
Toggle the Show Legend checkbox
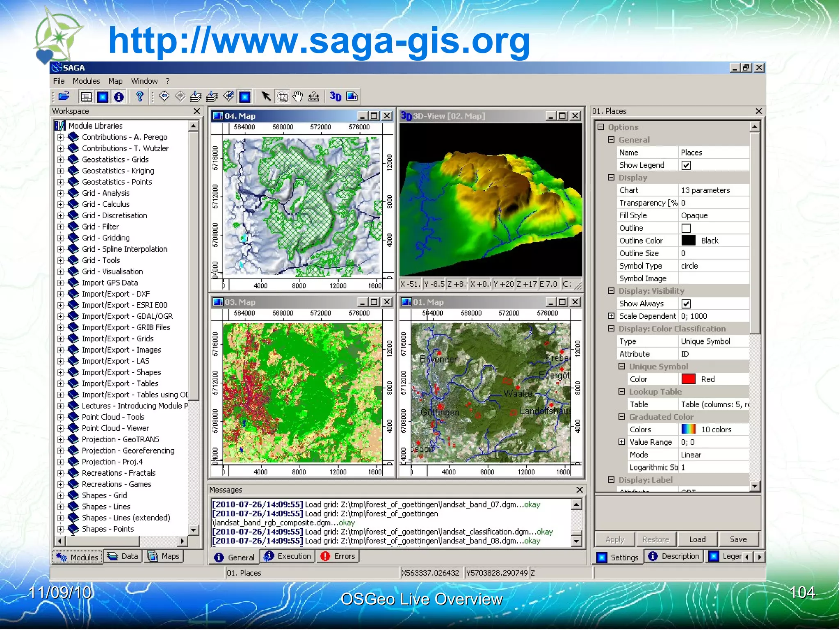point(686,165)
